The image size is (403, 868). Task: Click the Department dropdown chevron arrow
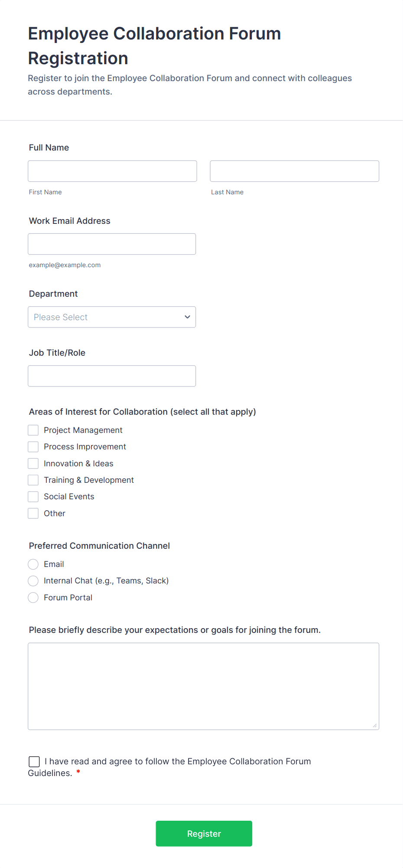coord(187,317)
